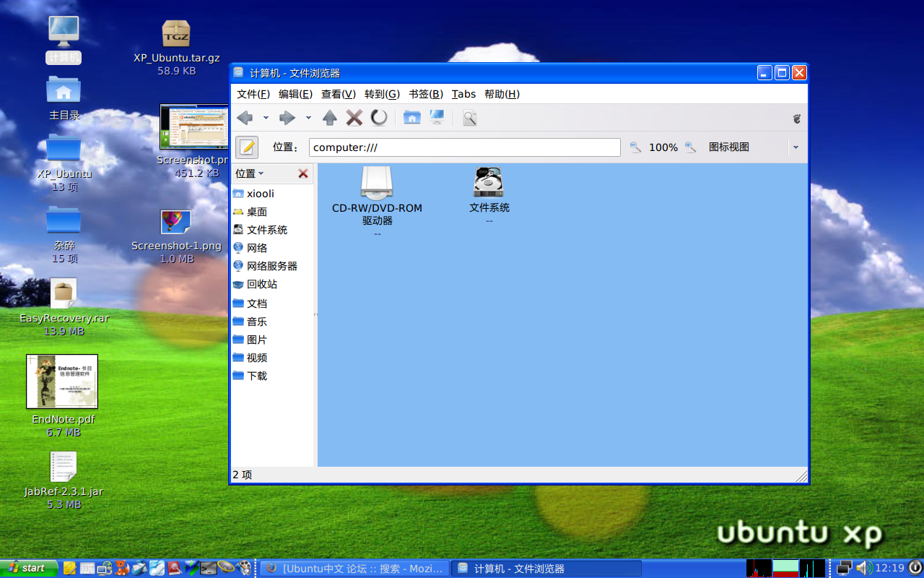Open volume control in tray
The height and width of the screenshot is (578, 924).
pyautogui.click(x=864, y=568)
